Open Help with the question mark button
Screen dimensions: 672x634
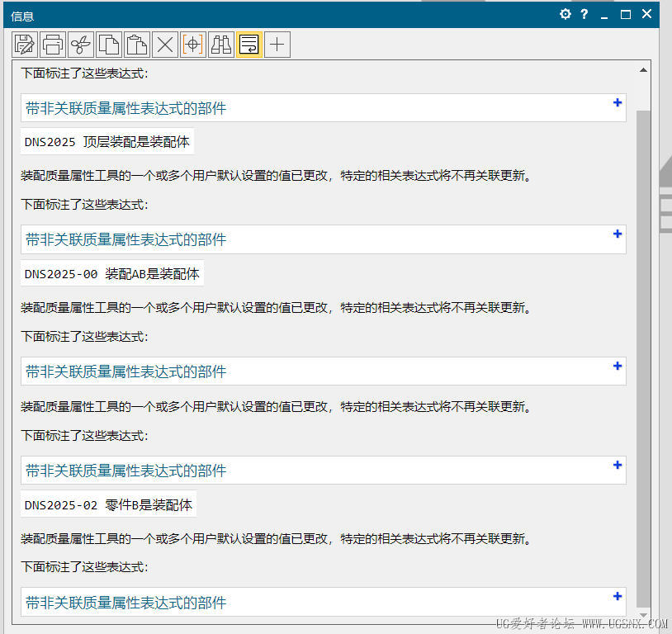coord(584,14)
